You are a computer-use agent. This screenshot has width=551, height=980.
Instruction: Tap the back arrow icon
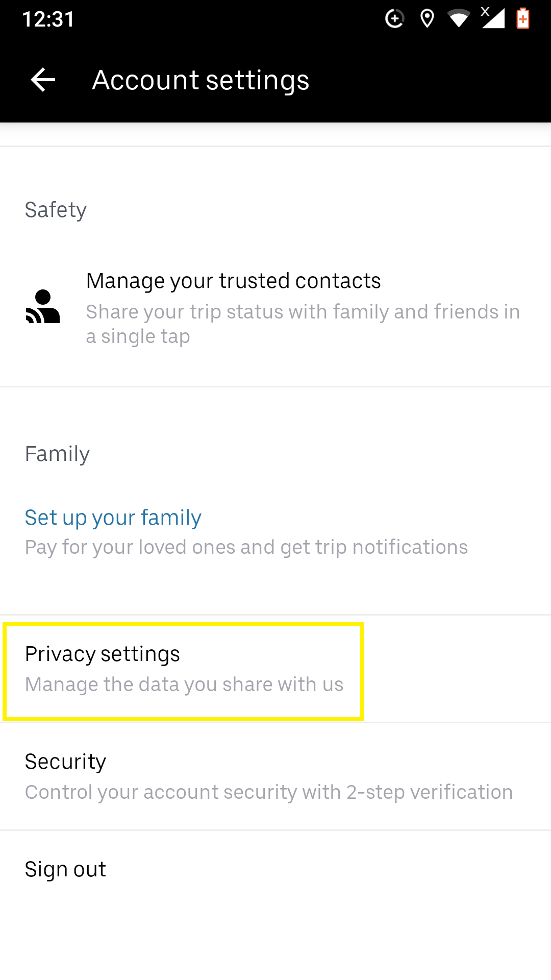[43, 80]
